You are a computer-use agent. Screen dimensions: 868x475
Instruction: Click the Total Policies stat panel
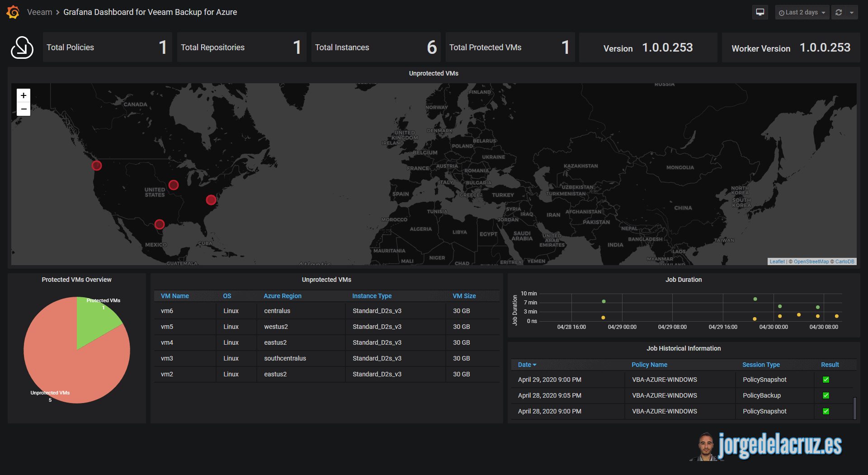(107, 47)
